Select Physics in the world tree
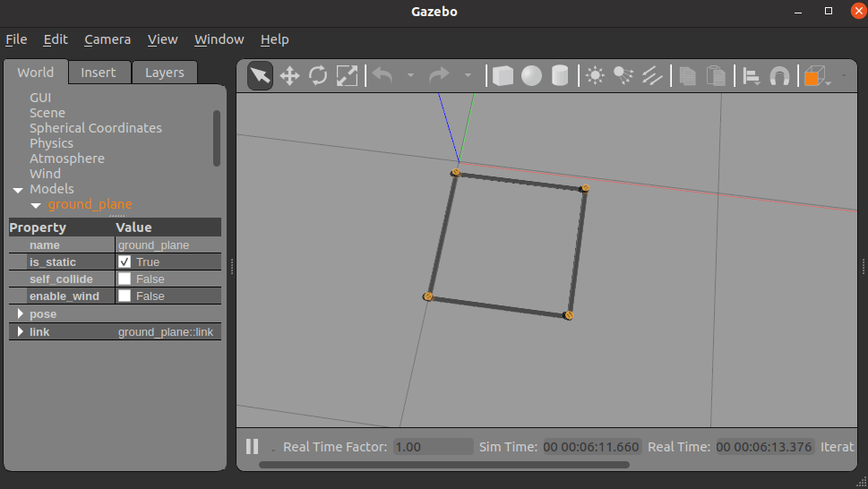 click(x=51, y=143)
